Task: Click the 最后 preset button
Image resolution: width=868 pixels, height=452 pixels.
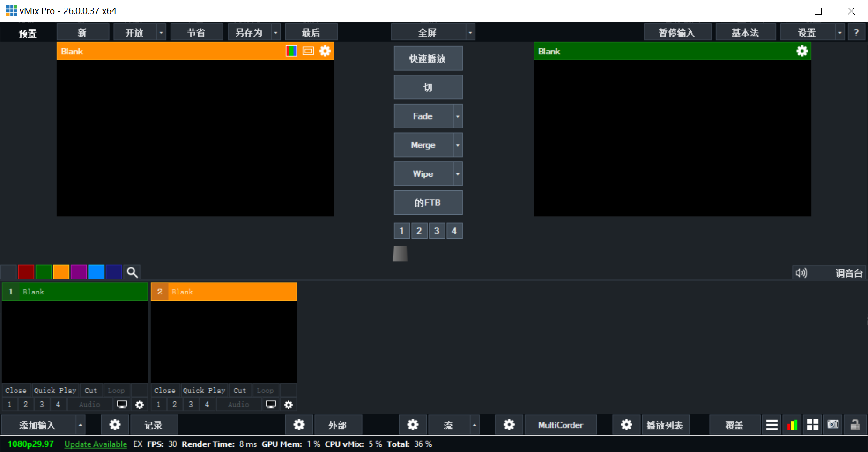Action: coord(311,33)
